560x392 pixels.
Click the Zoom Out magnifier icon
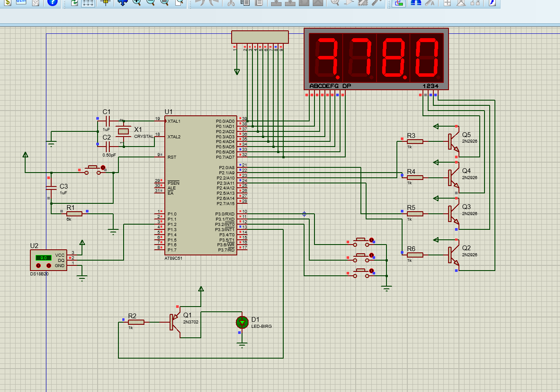151,2
